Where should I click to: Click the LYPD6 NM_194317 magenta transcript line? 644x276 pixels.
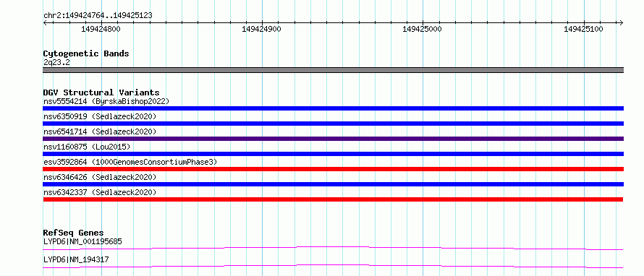click(333, 266)
